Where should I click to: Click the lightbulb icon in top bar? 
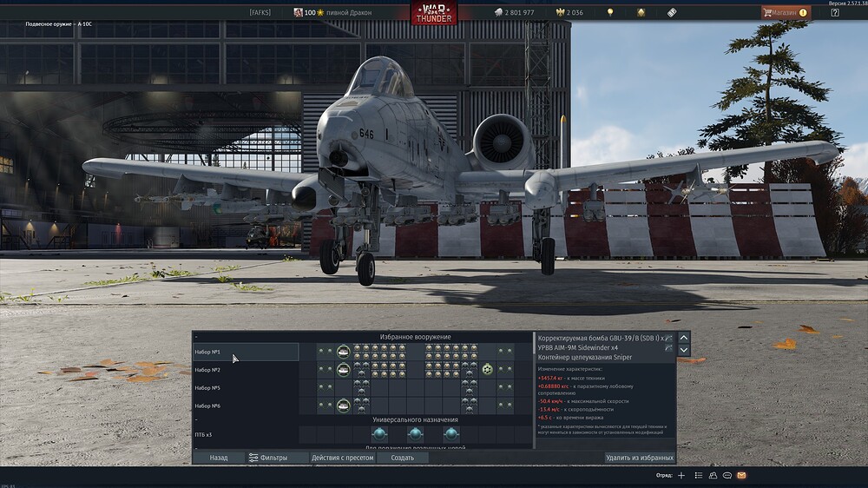(610, 12)
